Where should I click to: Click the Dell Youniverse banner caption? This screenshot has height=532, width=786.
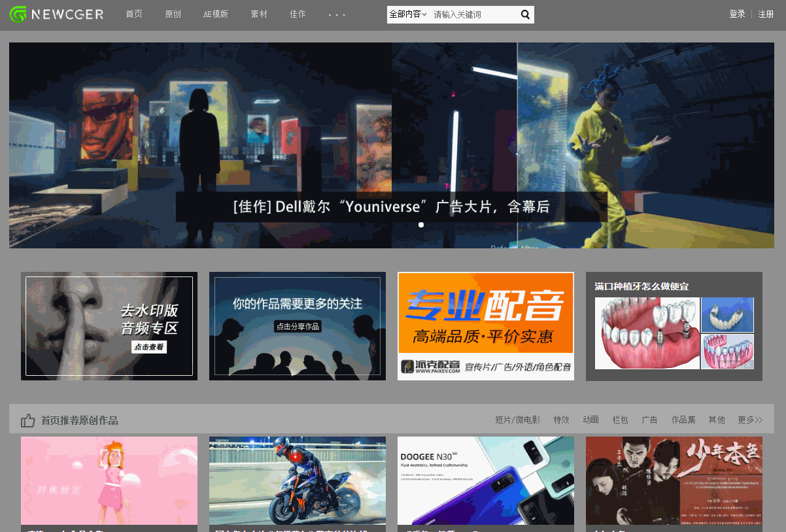(x=392, y=207)
